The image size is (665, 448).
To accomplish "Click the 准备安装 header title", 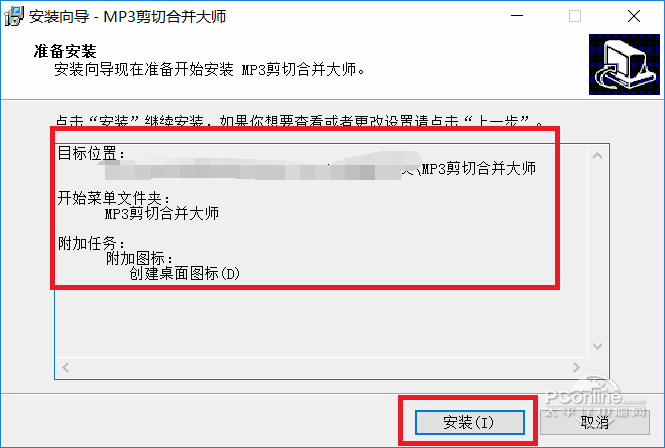I will [65, 51].
